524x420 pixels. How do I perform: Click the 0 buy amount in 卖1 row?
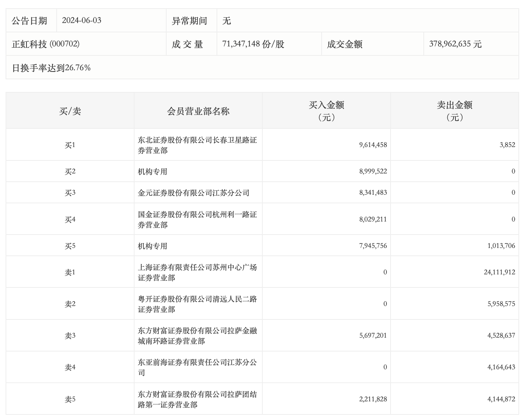pyautogui.click(x=385, y=272)
